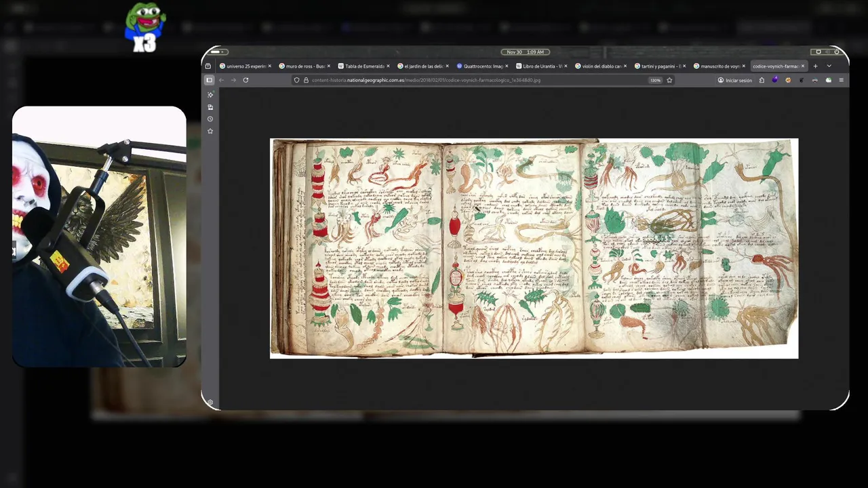
Task: Open Firefox View tab list icon
Action: point(208,66)
